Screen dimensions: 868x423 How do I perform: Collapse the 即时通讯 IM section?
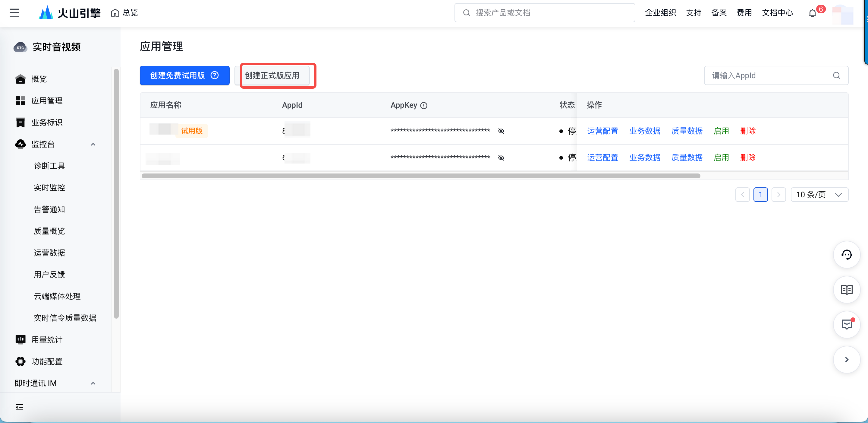(x=93, y=383)
